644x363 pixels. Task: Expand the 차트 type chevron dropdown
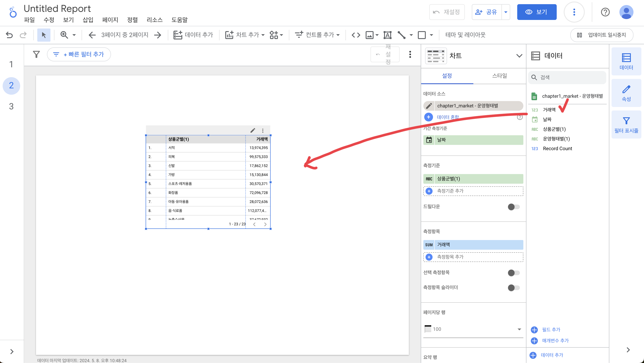click(519, 55)
